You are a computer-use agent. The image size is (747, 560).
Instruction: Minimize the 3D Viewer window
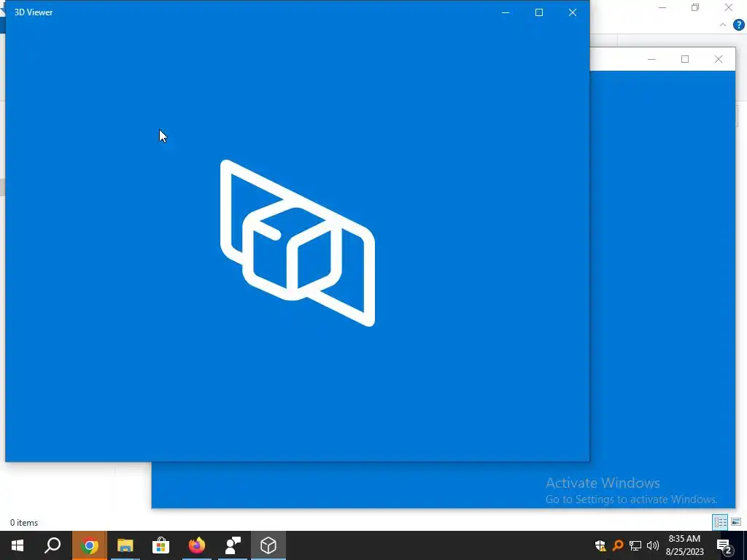coord(506,12)
